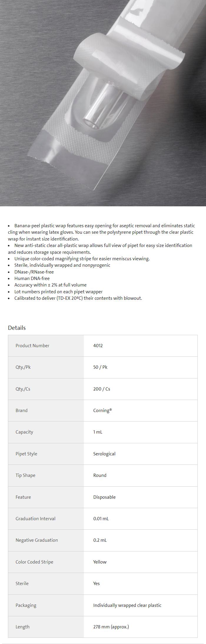
Task: Select the Product Number label cell
Action: (x=32, y=345)
